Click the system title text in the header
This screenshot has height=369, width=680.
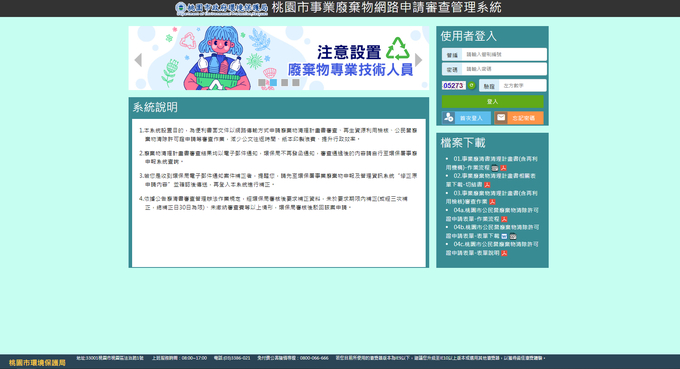pyautogui.click(x=386, y=8)
